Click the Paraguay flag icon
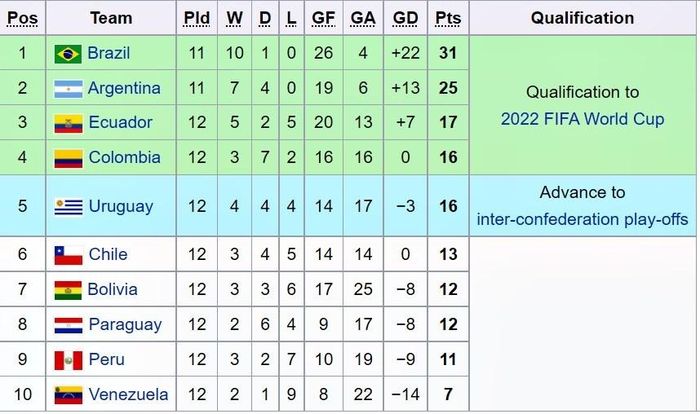Screen dimensions: 700x414 point(68,326)
